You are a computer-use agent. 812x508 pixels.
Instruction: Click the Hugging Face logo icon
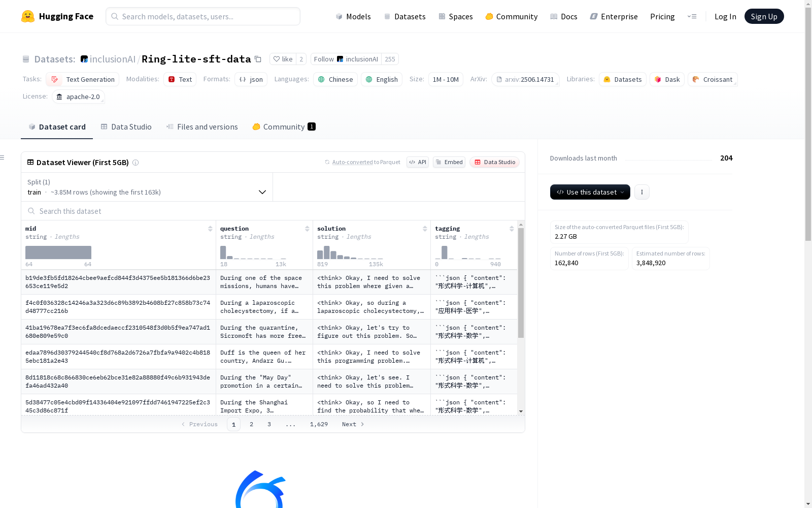[28, 16]
